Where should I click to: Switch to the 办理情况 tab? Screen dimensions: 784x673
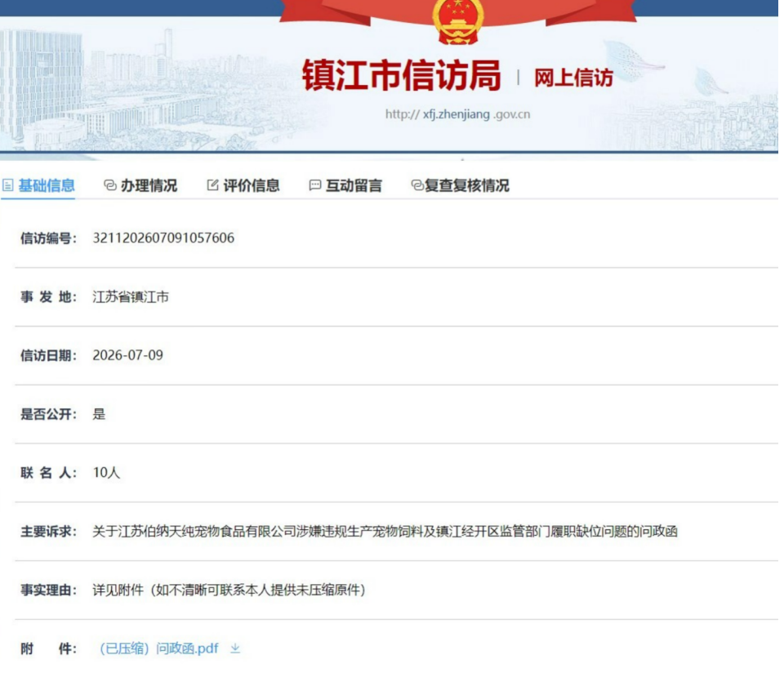click(x=140, y=185)
